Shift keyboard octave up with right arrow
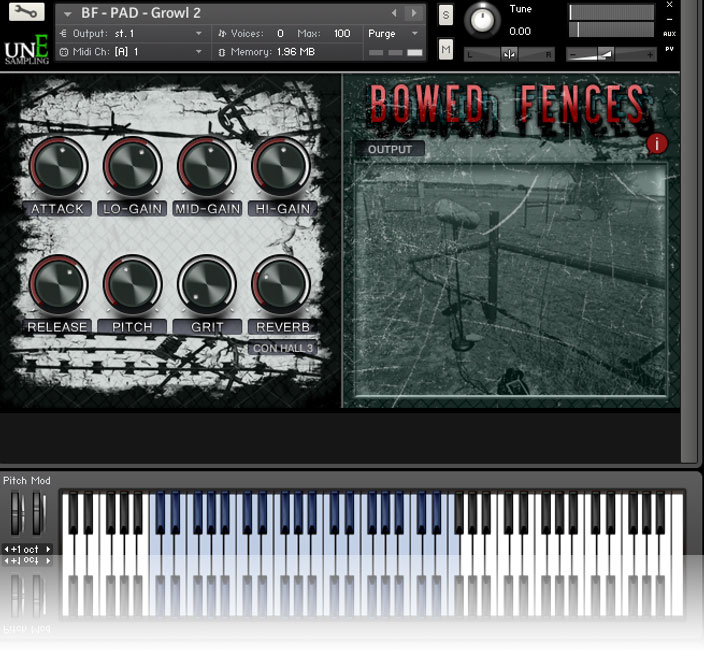704x655 pixels. click(47, 549)
